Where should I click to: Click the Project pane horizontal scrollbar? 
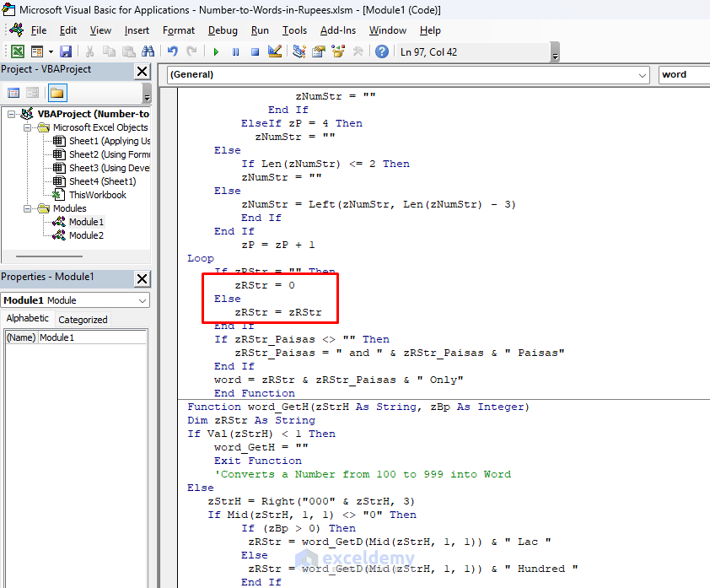(49, 256)
